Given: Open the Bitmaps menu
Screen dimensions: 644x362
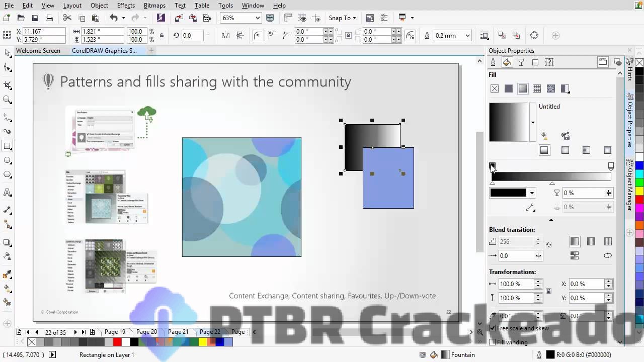Looking at the screenshot, I should tap(154, 6).
